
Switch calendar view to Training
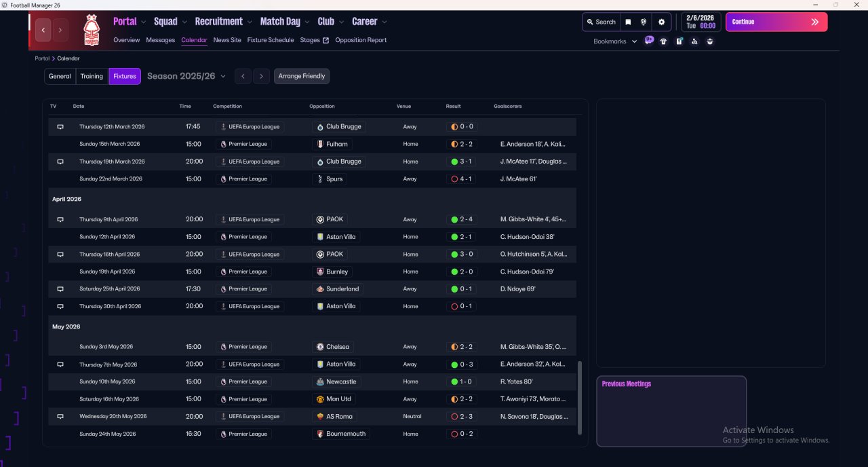(92, 76)
